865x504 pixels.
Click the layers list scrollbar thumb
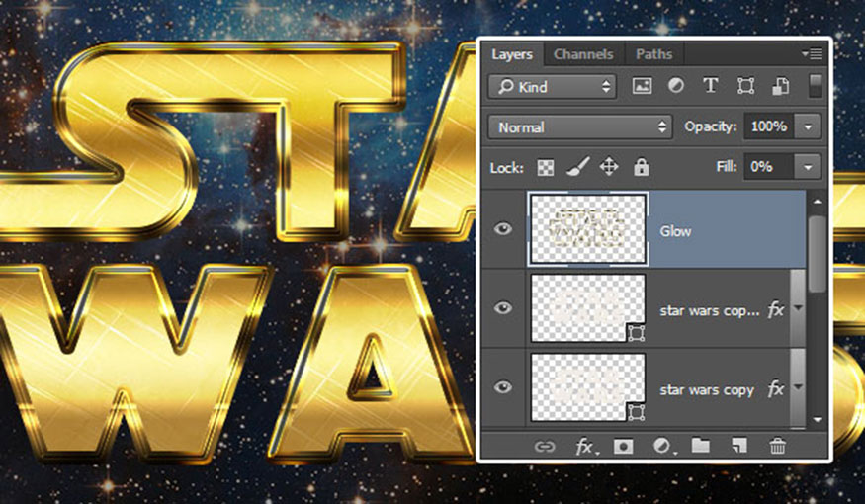pos(818,254)
